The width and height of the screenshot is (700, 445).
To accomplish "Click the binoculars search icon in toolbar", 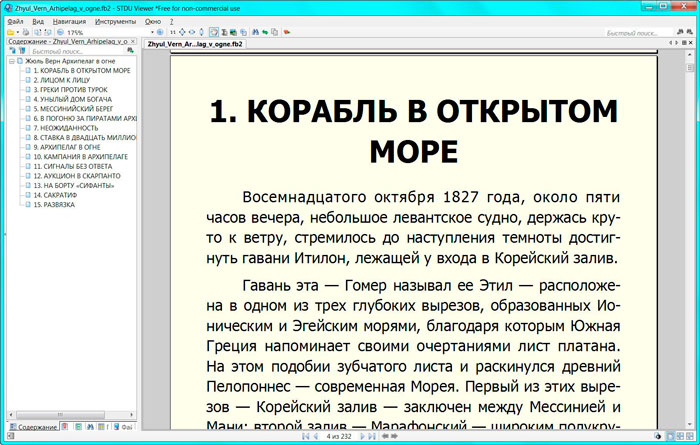I will 255,32.
